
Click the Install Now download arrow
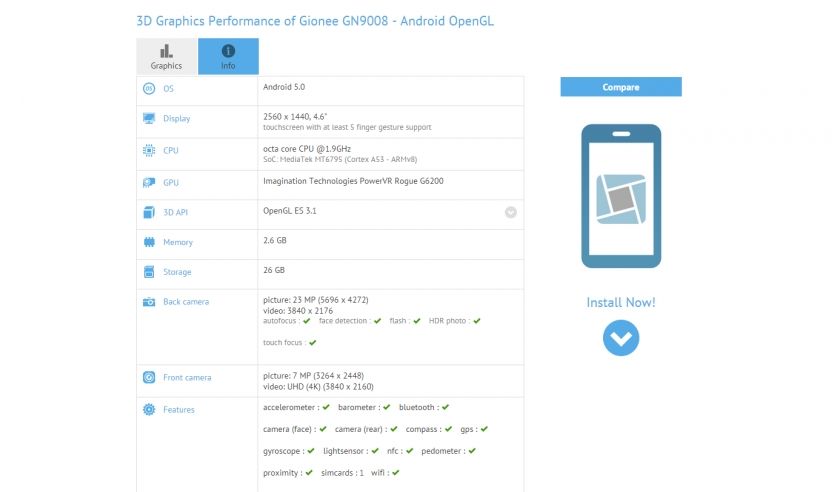[621, 338]
